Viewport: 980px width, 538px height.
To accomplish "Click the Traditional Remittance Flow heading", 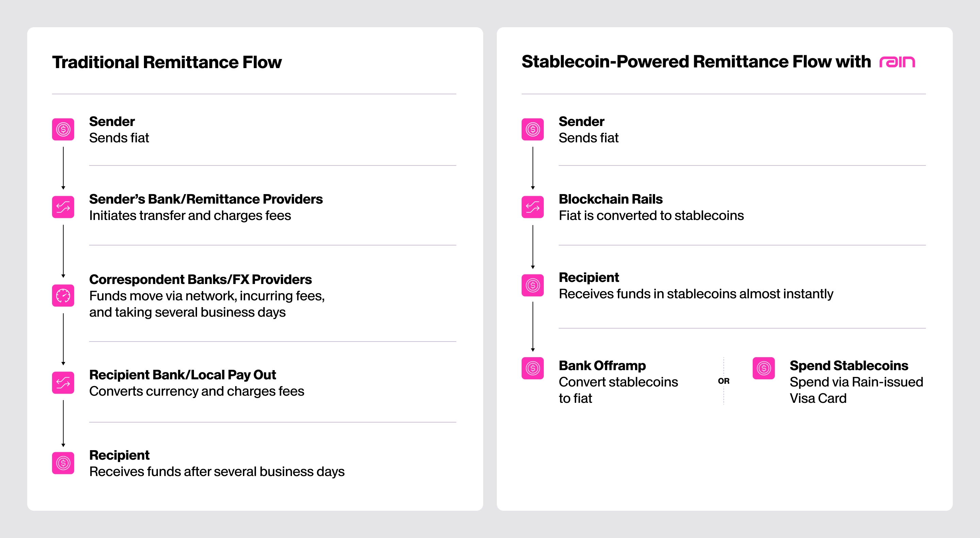I will [167, 62].
